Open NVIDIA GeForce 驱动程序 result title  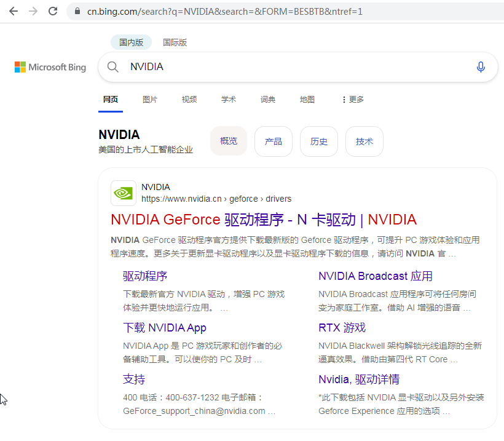point(264,220)
